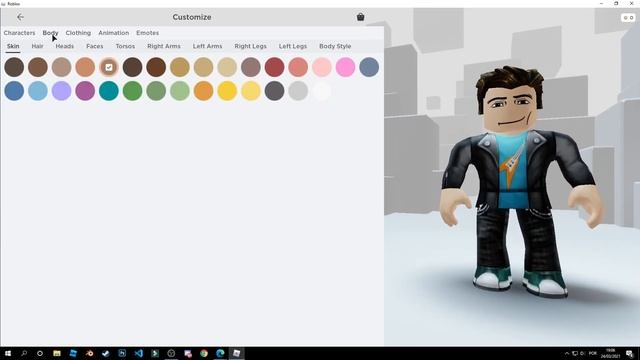
Task: Open the network tray icon
Action: 575,353
